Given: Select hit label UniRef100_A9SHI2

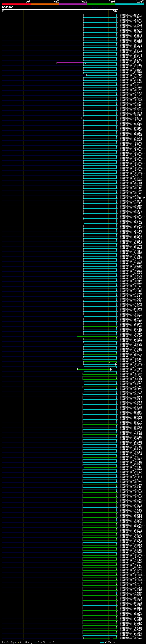Looking at the screenshot, I should [131, 50].
